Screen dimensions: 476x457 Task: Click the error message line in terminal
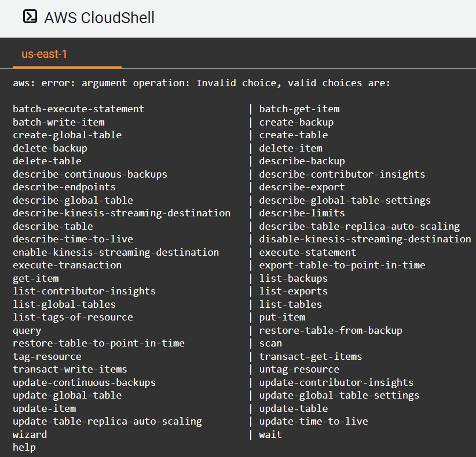(202, 83)
